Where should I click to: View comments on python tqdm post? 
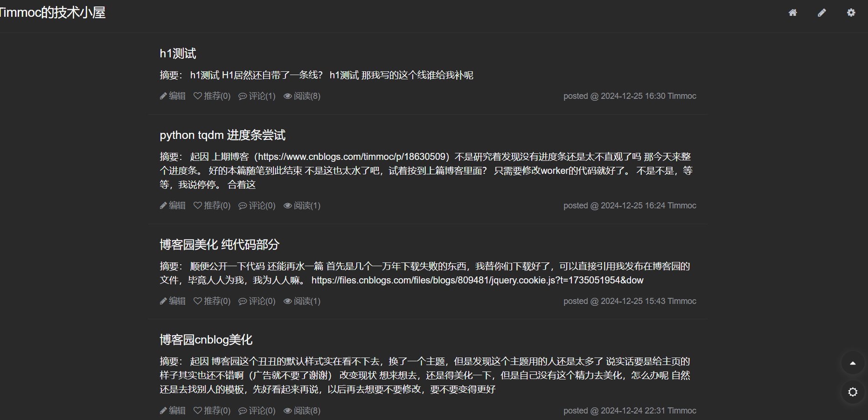pyautogui.click(x=257, y=206)
